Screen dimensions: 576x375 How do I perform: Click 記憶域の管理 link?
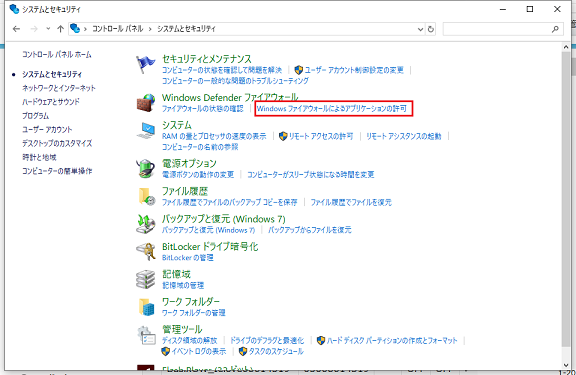point(183,285)
